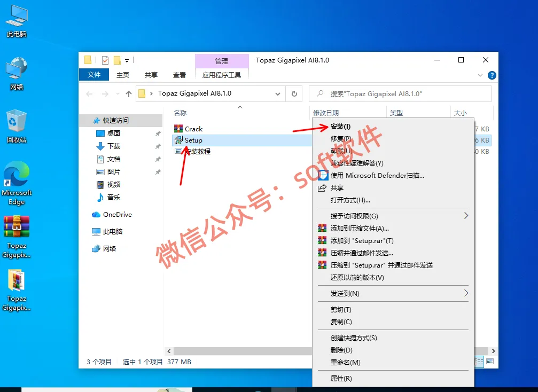Refresh the current folder view
This screenshot has width=538, height=392.
point(294,93)
